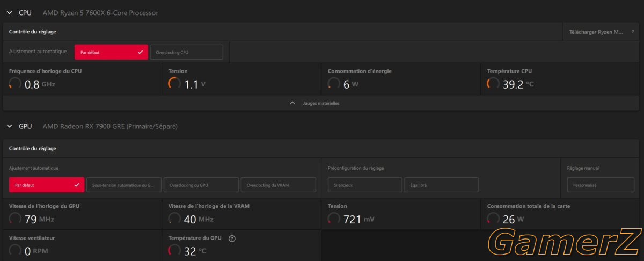Viewport: 644px width, 261px height.
Task: Enable Overclocking du GPU option
Action: pos(201,185)
